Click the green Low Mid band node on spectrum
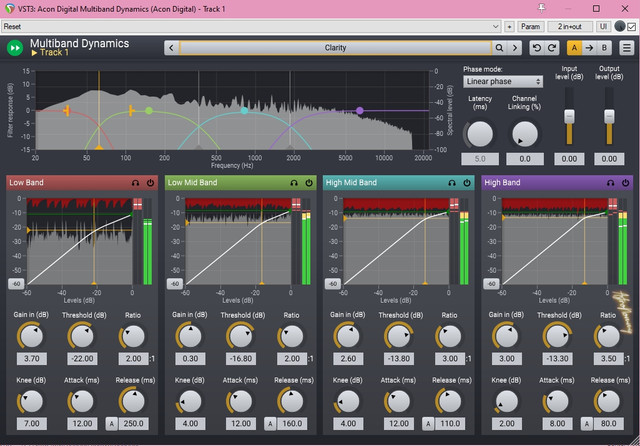640x446 pixels. pos(149,111)
